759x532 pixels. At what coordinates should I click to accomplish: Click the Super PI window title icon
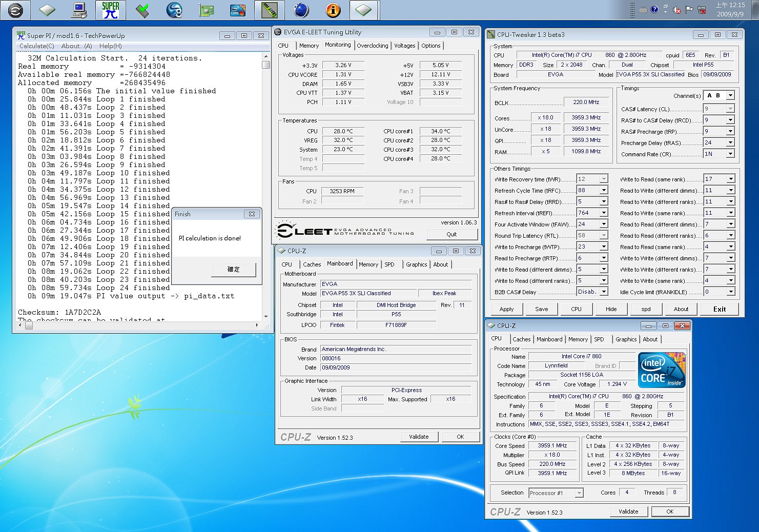[x=20, y=35]
